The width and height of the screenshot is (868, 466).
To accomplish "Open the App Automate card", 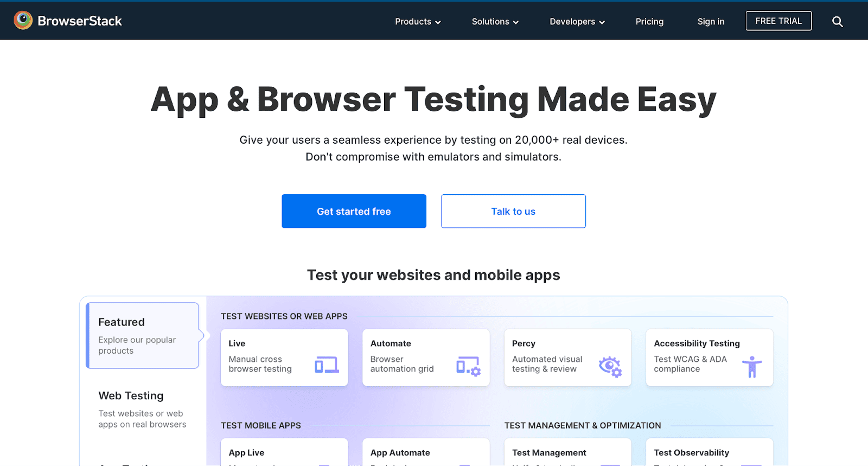I will (x=426, y=452).
